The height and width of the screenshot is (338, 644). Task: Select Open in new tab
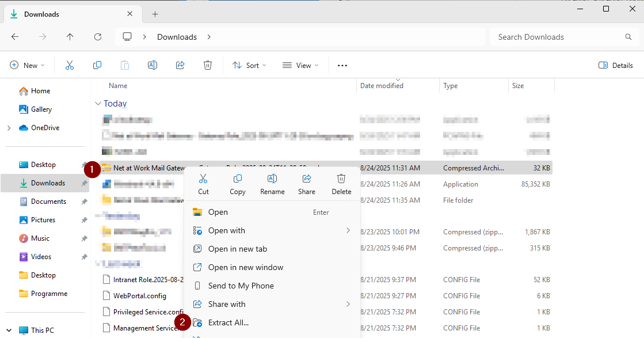[x=237, y=249]
